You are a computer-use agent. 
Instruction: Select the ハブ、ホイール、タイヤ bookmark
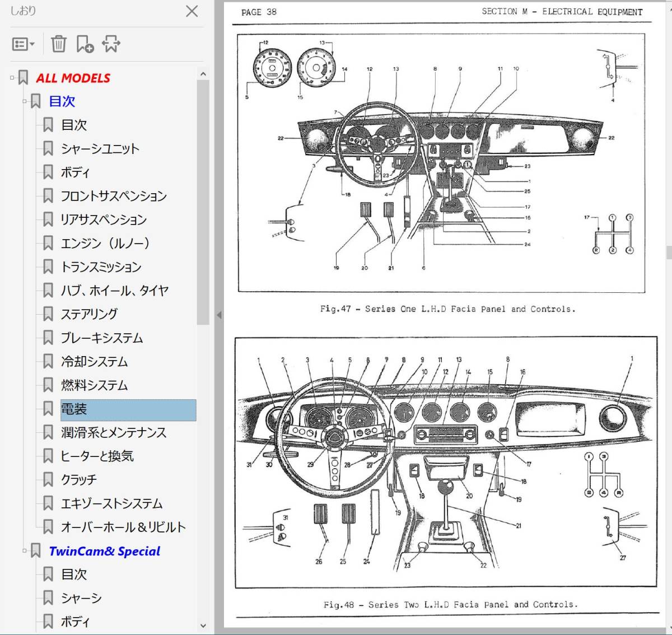(x=115, y=290)
